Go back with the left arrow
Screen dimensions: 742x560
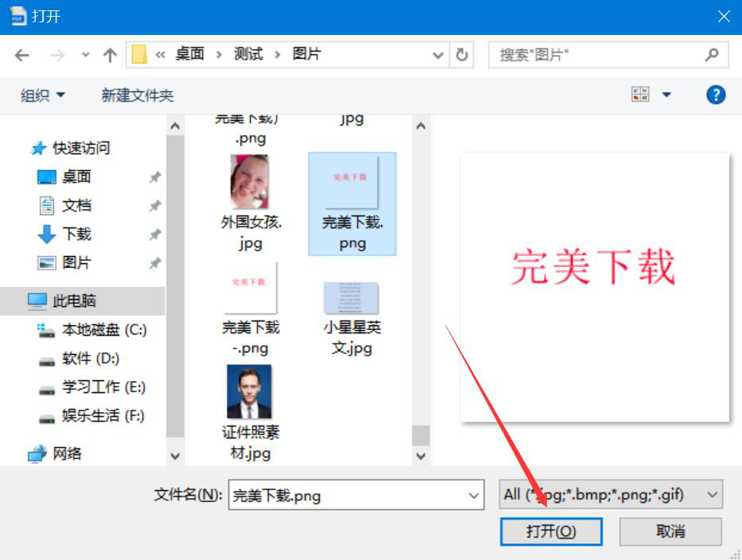coord(21,56)
